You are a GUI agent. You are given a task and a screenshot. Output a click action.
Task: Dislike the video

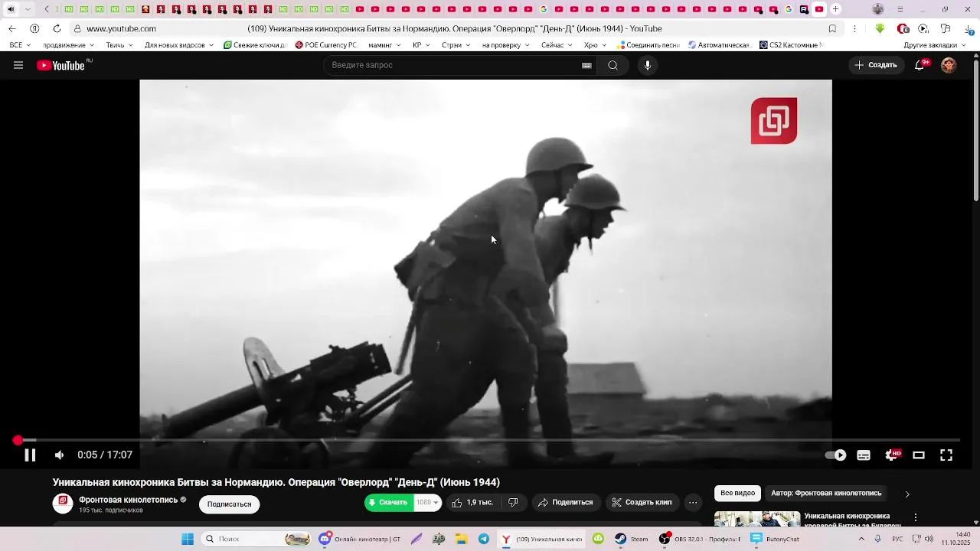pyautogui.click(x=513, y=503)
